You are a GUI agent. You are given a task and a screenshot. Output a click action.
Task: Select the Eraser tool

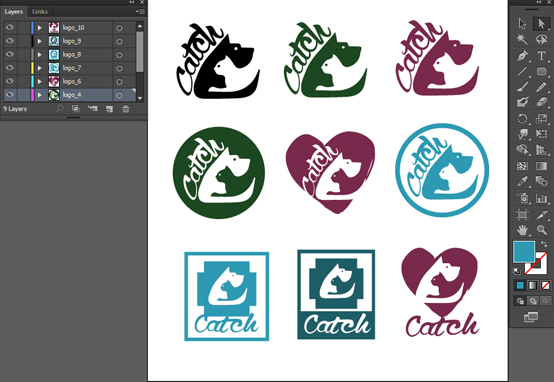coord(541,102)
